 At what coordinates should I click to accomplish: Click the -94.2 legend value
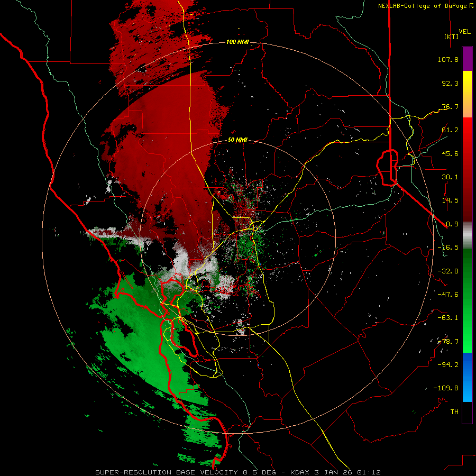click(x=448, y=365)
